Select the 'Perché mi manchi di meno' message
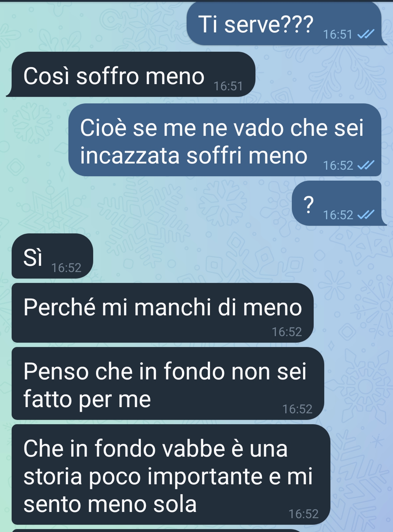Viewport: 393px width, 532px height. pyautogui.click(x=163, y=313)
